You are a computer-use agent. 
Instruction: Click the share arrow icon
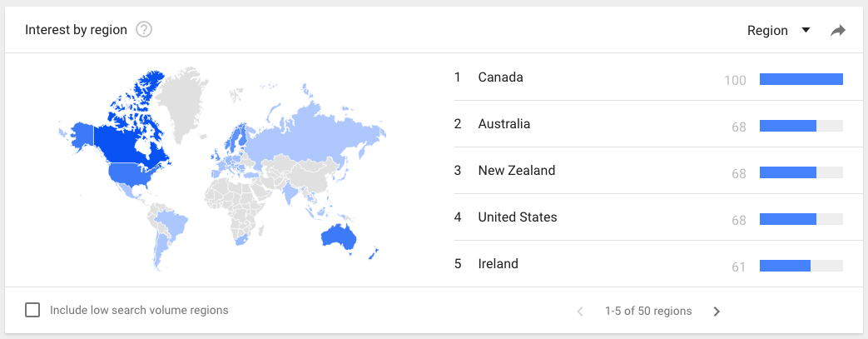point(838,31)
